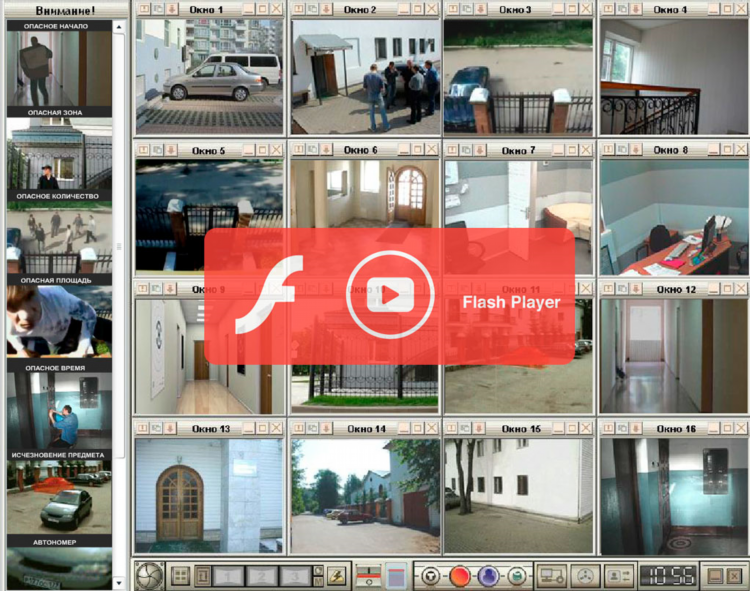The image size is (750, 591).
Task: Select the Окно 14 title bar
Action: point(365,428)
